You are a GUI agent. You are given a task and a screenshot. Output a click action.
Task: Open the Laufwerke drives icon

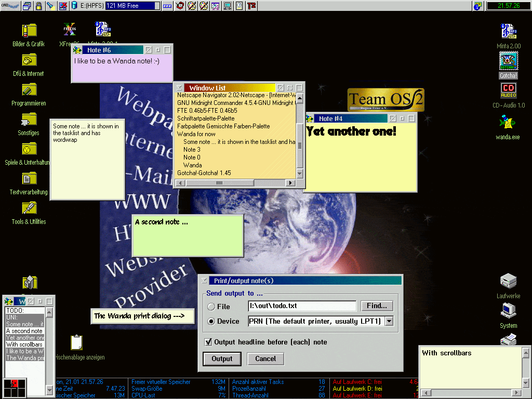508,281
